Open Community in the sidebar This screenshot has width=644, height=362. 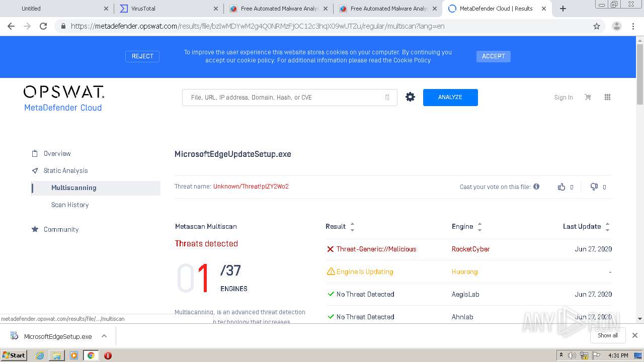(61, 229)
